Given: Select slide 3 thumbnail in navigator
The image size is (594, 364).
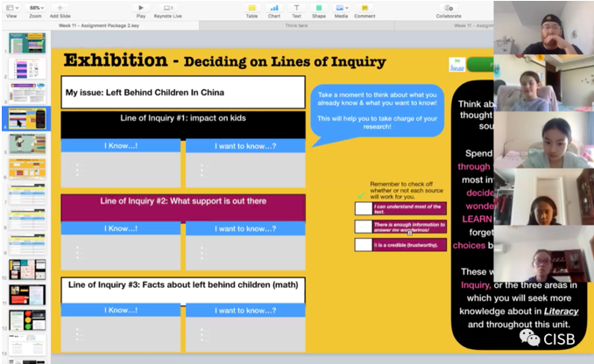Looking at the screenshot, I should [27, 93].
